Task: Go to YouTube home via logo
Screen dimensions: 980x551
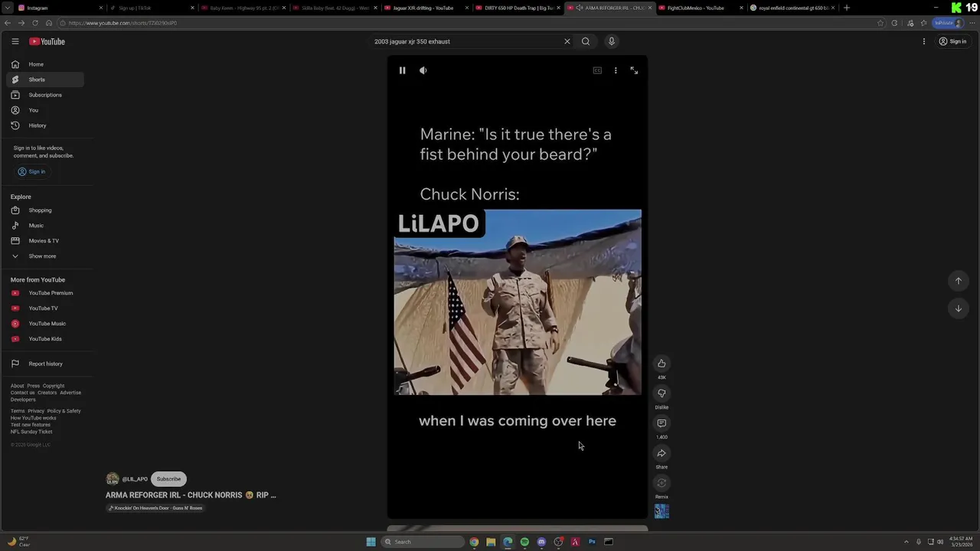Action: (47, 41)
